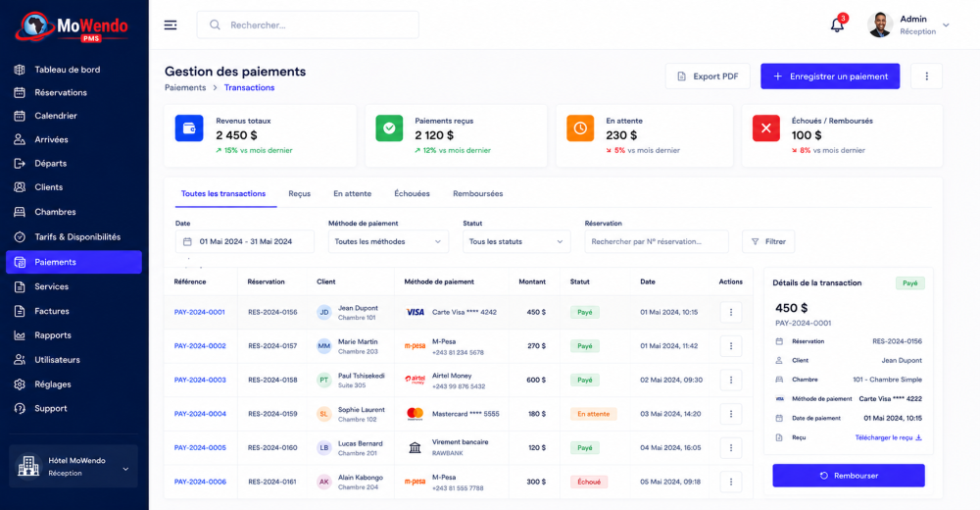The height and width of the screenshot is (510, 980).
Task: Click the Airtel Money logo
Action: (415, 380)
